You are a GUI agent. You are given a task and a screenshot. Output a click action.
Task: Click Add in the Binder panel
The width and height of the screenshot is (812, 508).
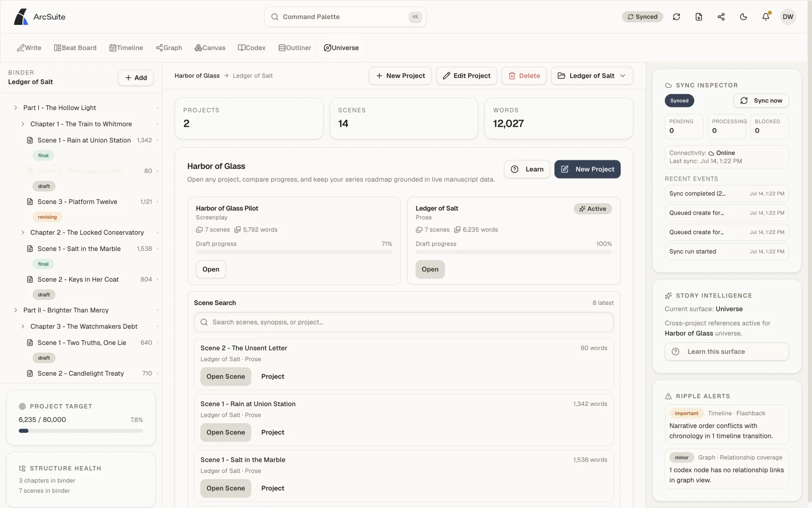136,78
